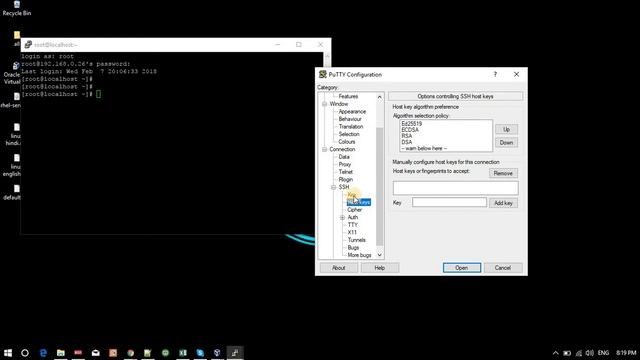Open the network tray icon

[x=578, y=353]
